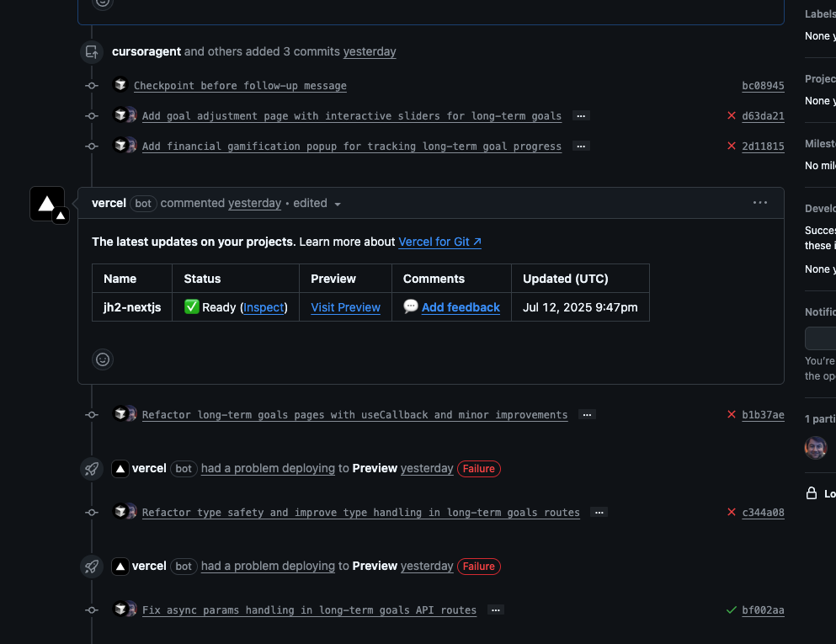Click 'yesterday' on first deployment failure event
Image resolution: width=836 pixels, height=644 pixels.
[427, 469]
